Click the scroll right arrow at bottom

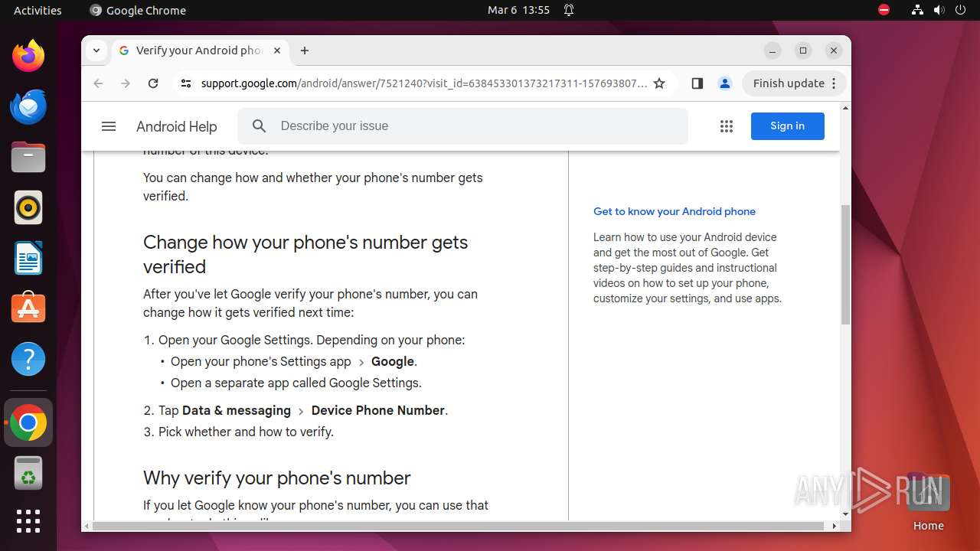pyautogui.click(x=835, y=526)
